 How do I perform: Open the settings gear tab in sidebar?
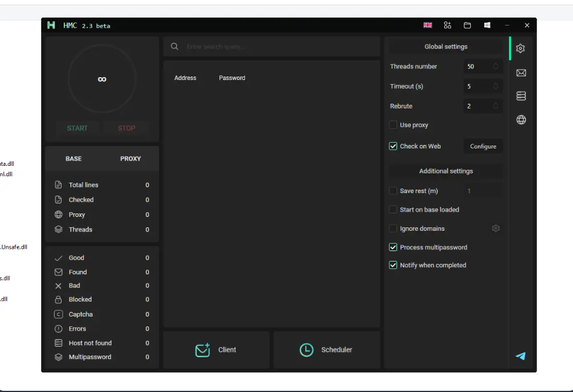[521, 49]
